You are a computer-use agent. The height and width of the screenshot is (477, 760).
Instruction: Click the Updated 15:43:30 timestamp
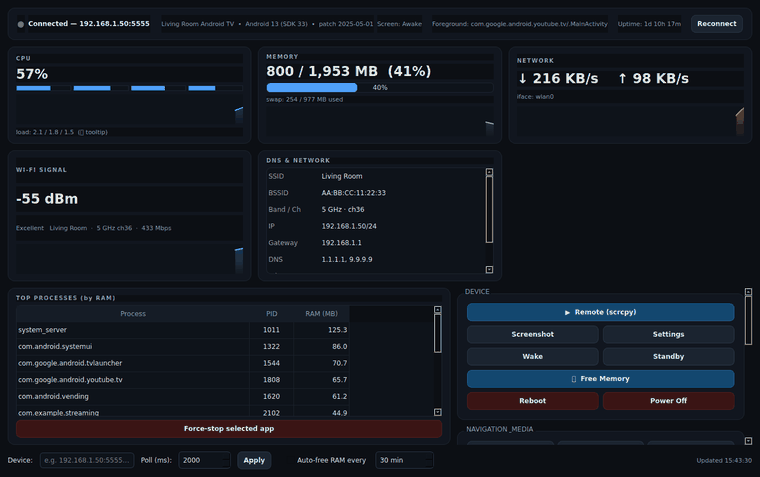coord(724,461)
